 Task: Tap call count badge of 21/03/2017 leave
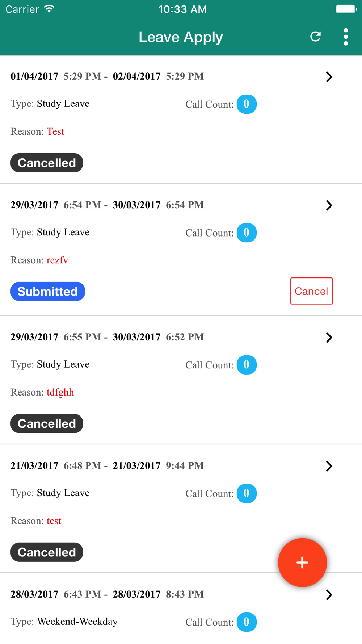[247, 493]
